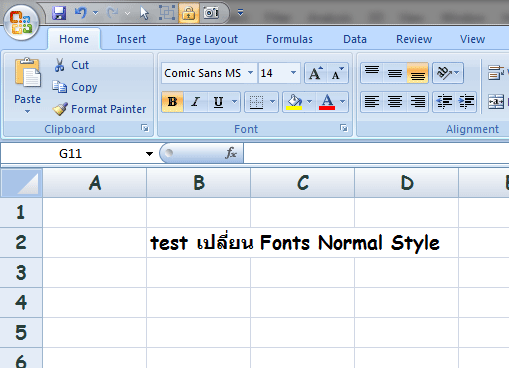Open the Comic Sans MS font name dropdown

(250, 73)
